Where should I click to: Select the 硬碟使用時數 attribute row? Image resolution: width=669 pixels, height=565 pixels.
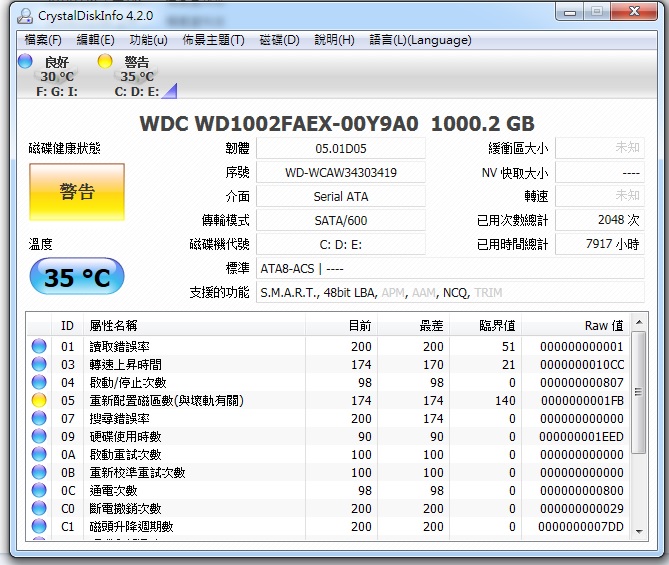[328, 436]
